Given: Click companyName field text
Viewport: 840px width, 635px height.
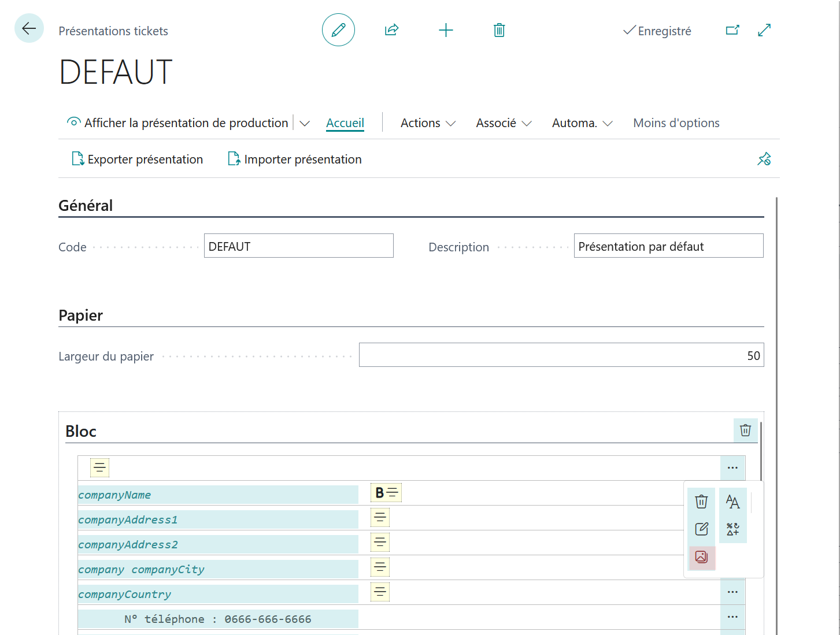Looking at the screenshot, I should 114,495.
